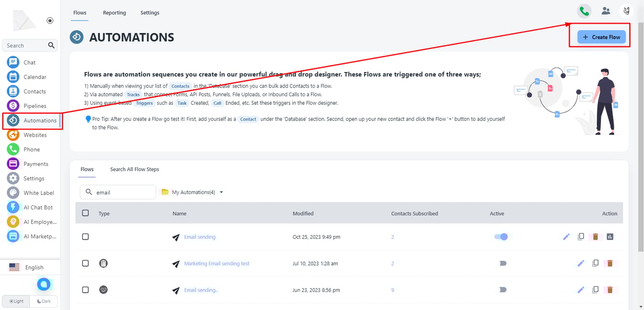Viewport: 644px width, 310px height.
Task: Click the contacts people icon in header
Action: coord(606,11)
